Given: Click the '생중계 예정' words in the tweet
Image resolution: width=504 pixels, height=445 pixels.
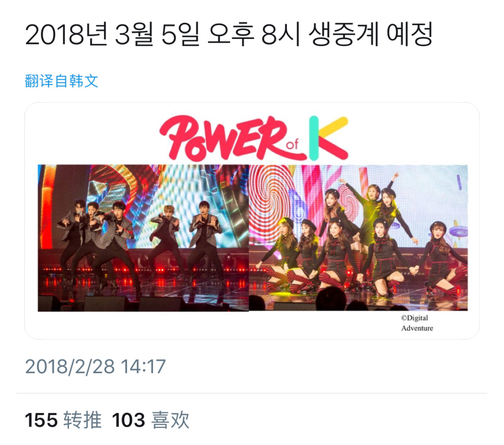Looking at the screenshot, I should [x=371, y=34].
